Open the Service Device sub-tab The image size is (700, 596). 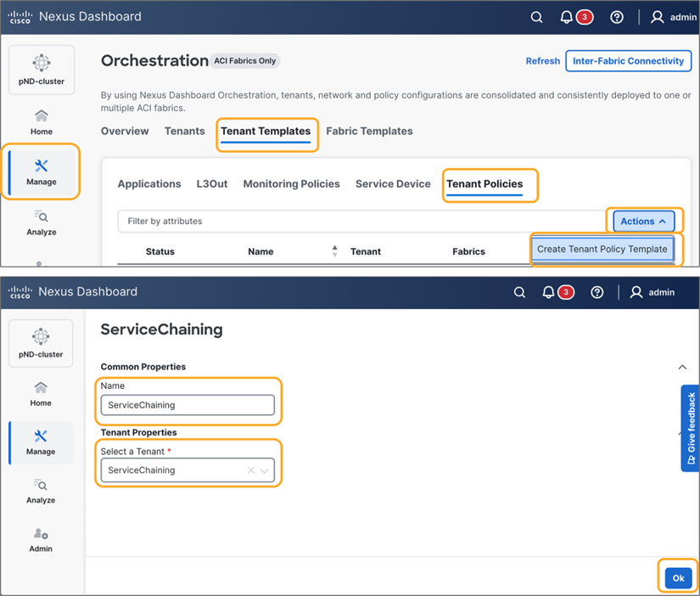pyautogui.click(x=393, y=183)
